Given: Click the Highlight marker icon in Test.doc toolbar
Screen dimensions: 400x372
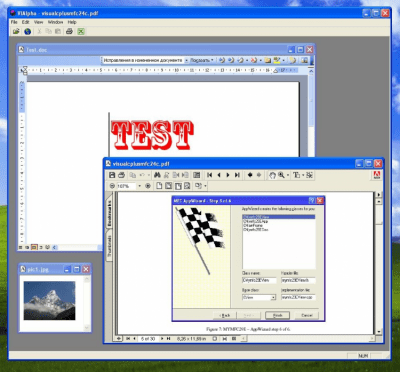Looking at the screenshot, I should point(277,60).
